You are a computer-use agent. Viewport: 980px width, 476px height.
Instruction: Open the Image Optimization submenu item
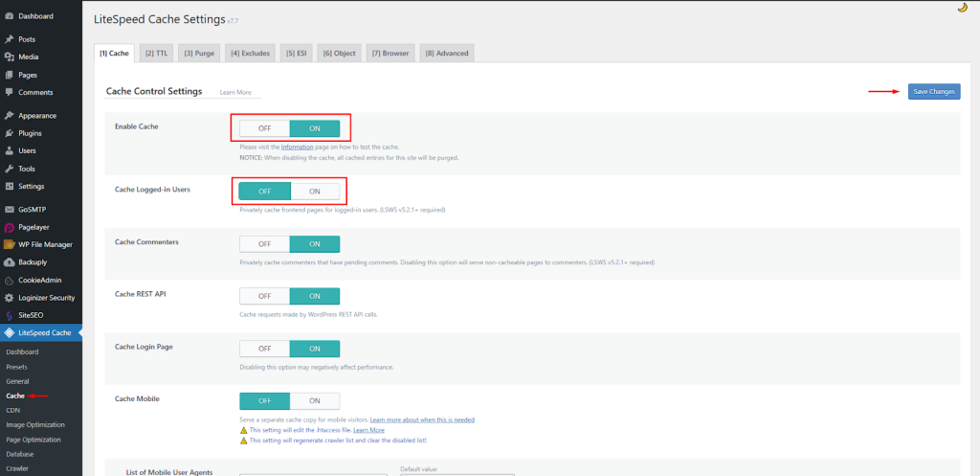[x=35, y=424]
